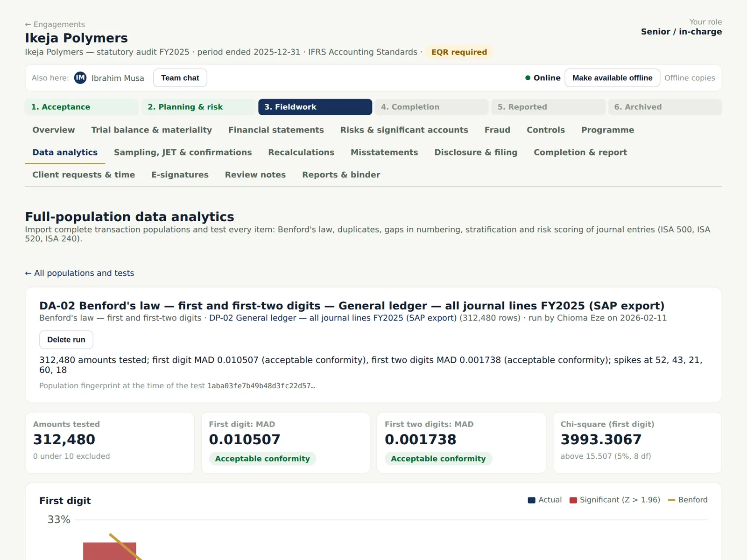747x560 pixels.
Task: Open the Trial balance & materiality tab
Action: pyautogui.click(x=151, y=130)
